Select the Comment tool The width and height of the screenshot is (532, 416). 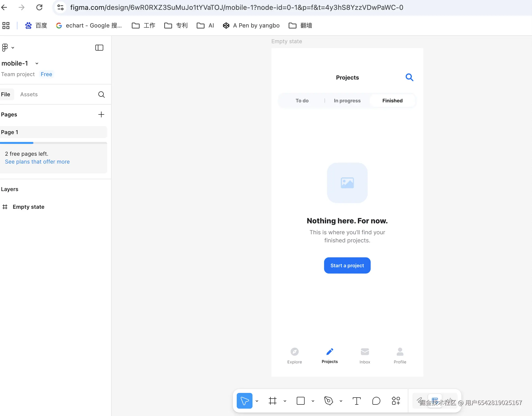[x=376, y=401]
